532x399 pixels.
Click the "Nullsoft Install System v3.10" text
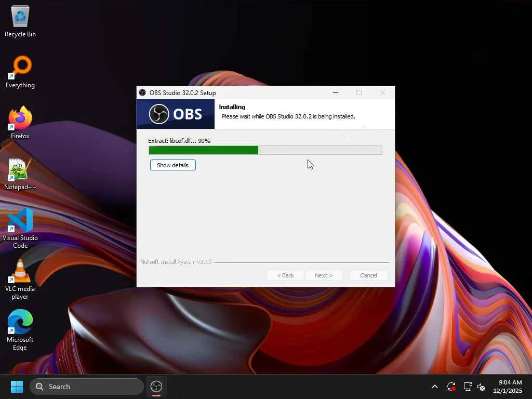pyautogui.click(x=176, y=262)
